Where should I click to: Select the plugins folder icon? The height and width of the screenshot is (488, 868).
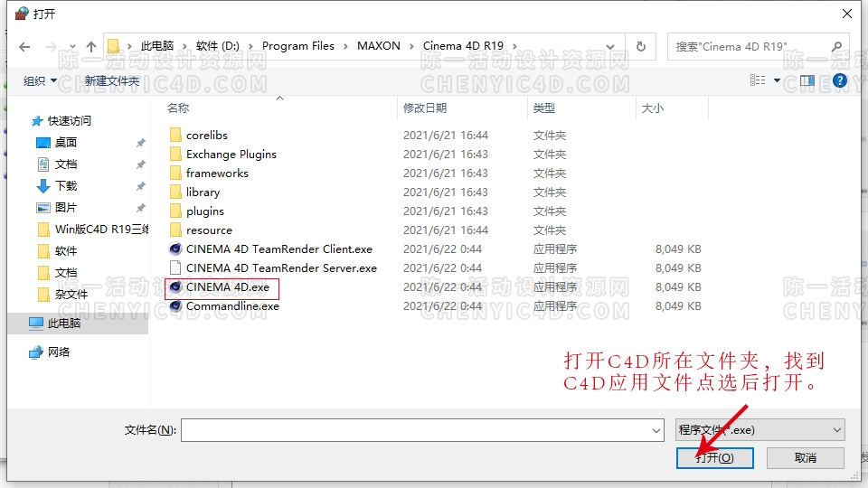pyautogui.click(x=175, y=211)
